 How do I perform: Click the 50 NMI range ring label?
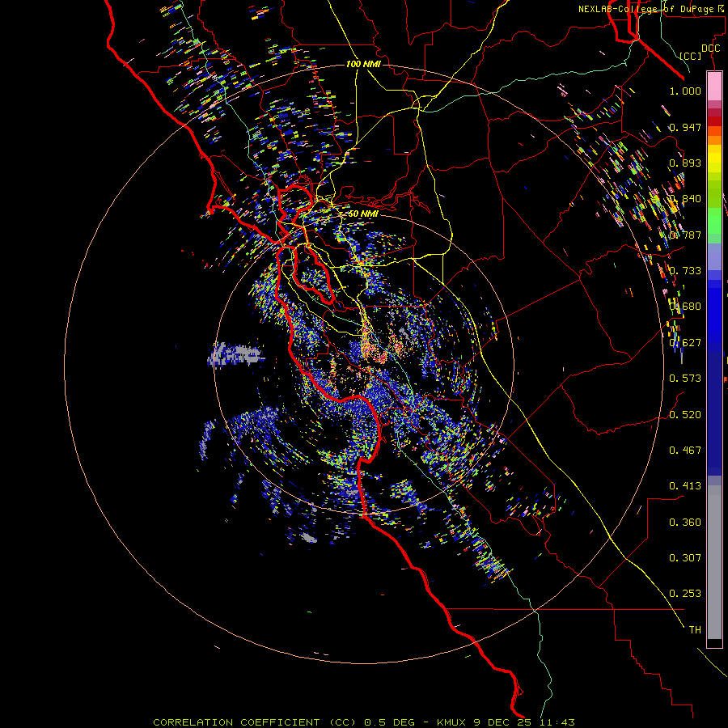tap(363, 214)
